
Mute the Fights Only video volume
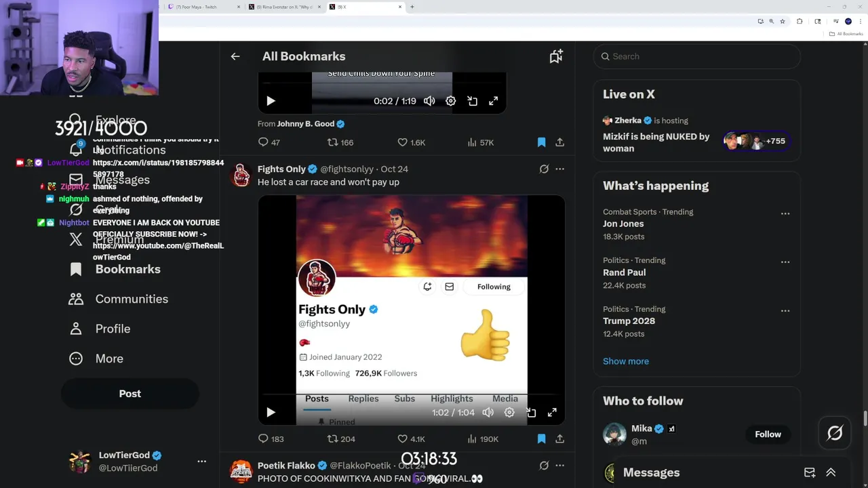tap(488, 412)
